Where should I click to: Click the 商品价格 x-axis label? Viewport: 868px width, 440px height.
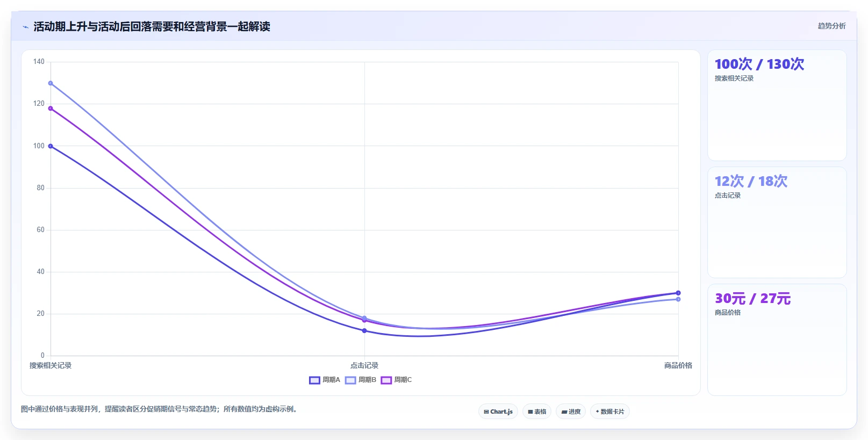[x=678, y=365]
